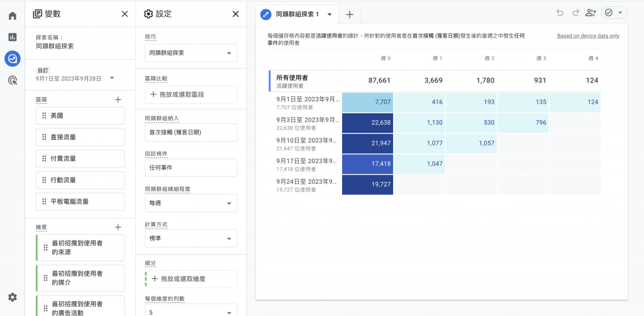This screenshot has height=316, width=644.
Task: Click the pencil edit icon on tab
Action: (266, 14)
